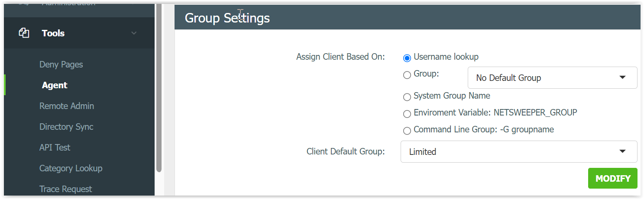The image size is (644, 199).
Task: Click the arrow on Limited dropdown
Action: (x=622, y=151)
